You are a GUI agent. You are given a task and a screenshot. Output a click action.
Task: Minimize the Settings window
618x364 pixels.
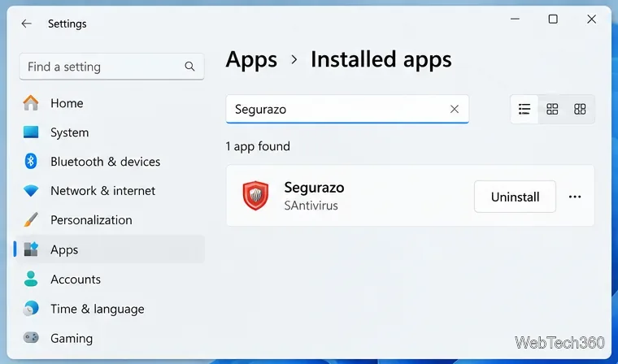[x=515, y=19]
